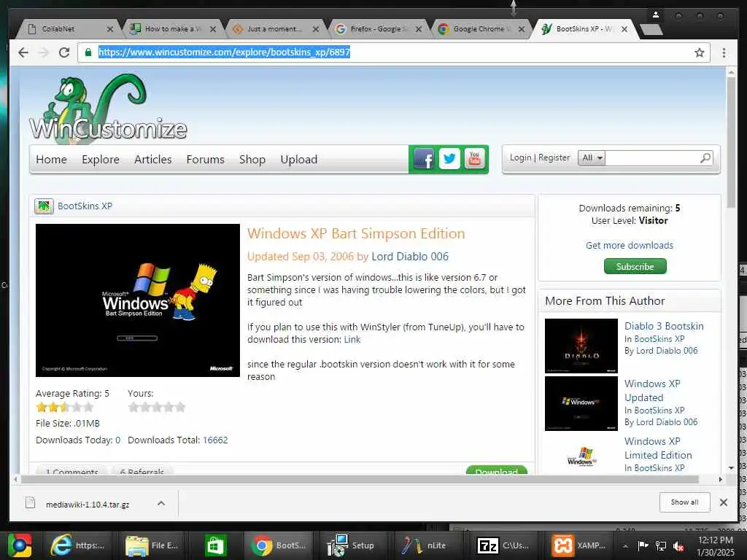This screenshot has height=560, width=747.
Task: Click the BootSkins XP category icon
Action: (44, 206)
